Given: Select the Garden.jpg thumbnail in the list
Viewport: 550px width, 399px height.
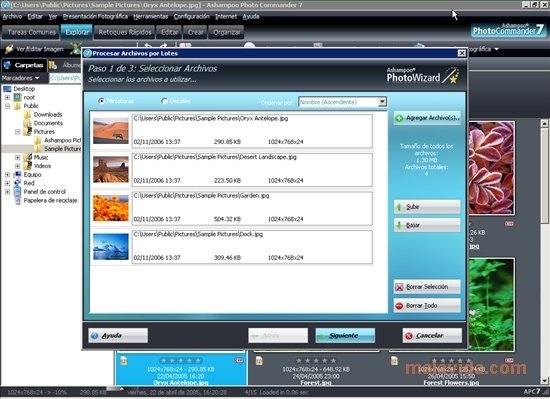Looking at the screenshot, I should point(111,208).
